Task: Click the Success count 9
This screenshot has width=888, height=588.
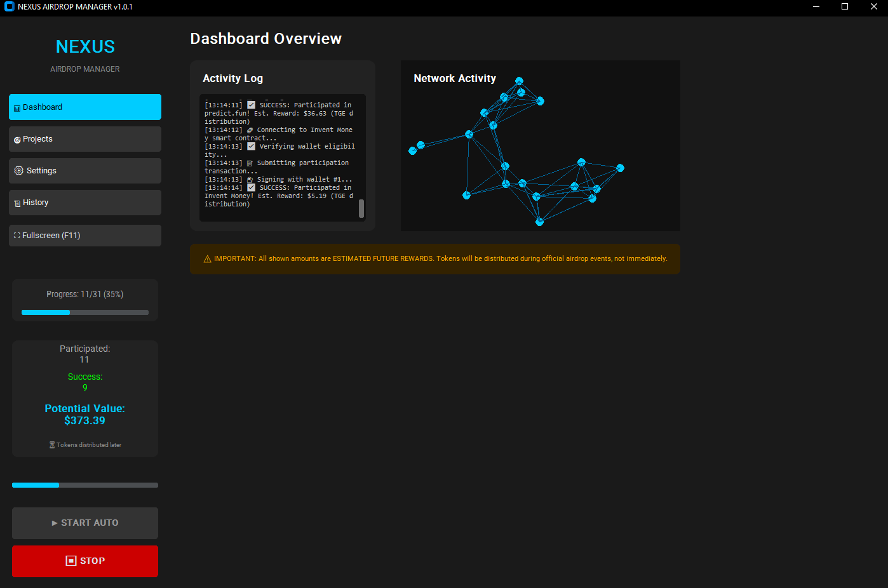Action: [x=85, y=388]
